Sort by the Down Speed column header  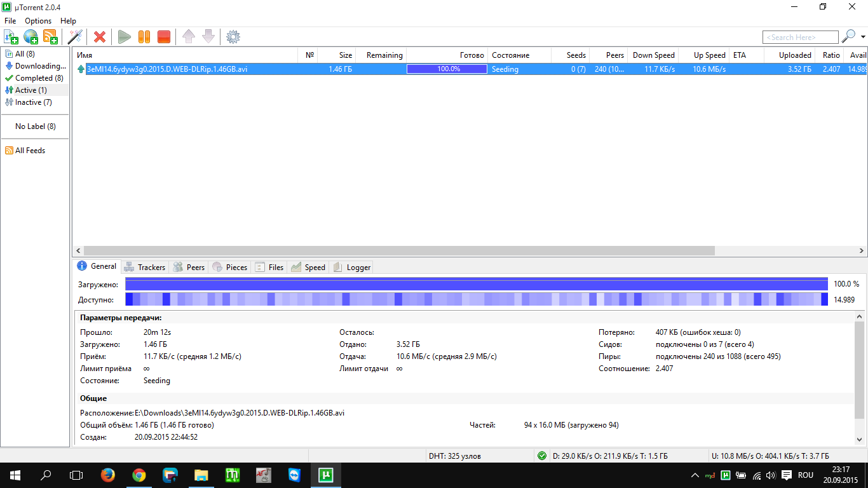pyautogui.click(x=653, y=55)
